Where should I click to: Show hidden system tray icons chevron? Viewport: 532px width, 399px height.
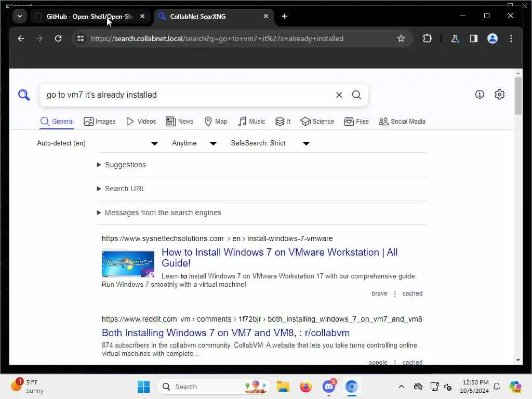point(402,387)
